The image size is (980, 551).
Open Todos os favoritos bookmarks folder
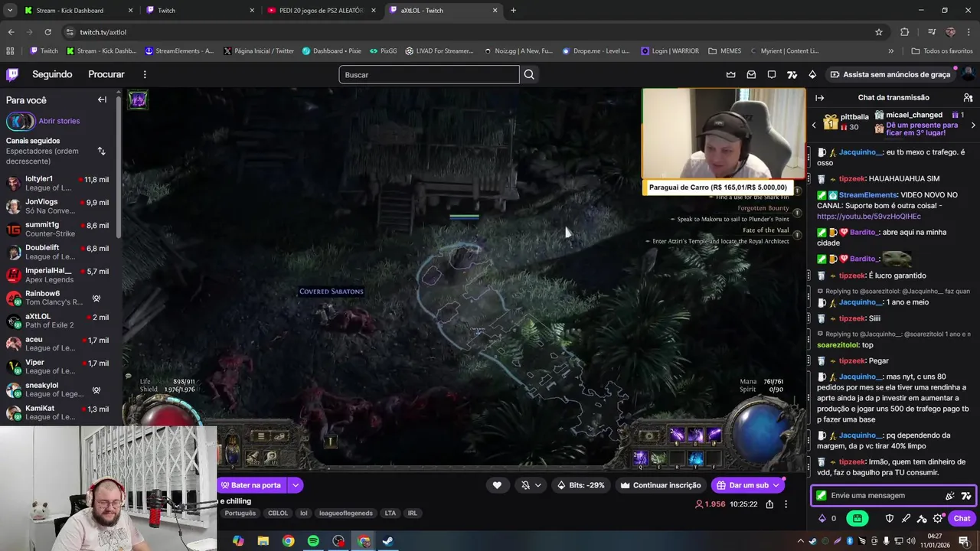coord(942,51)
